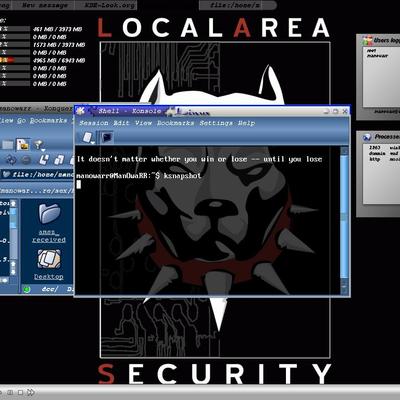The width and height of the screenshot is (400, 400).
Task: Click the 461 MB / 3973 MB usage bar
Action: click(15, 29)
